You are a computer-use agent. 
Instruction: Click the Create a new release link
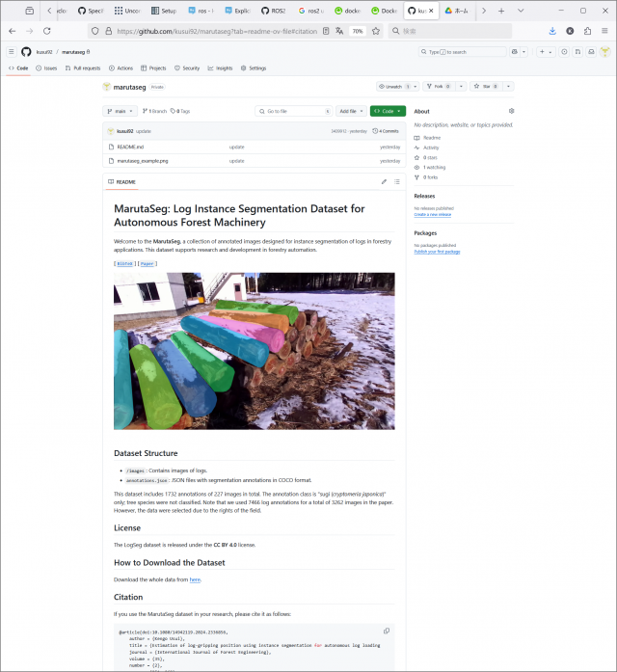pos(433,214)
